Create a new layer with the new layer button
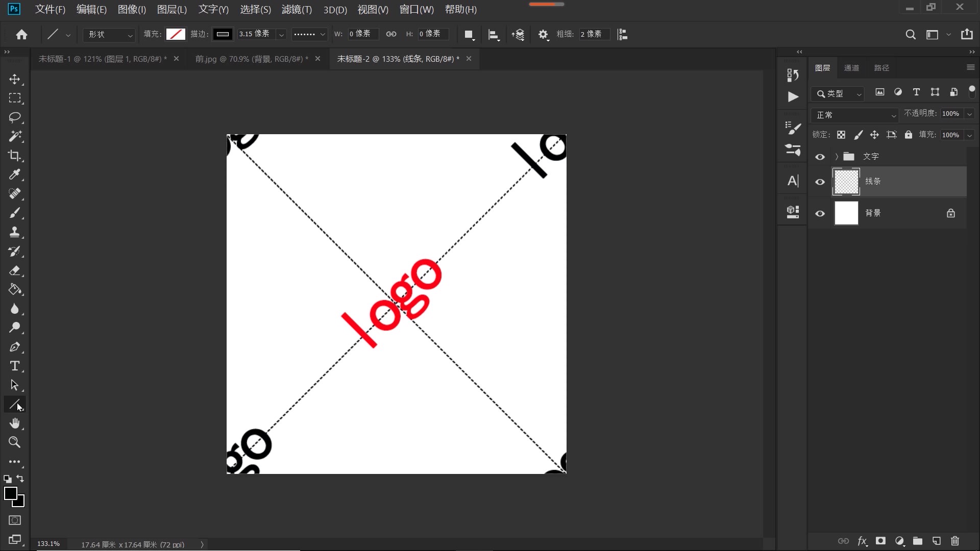The width and height of the screenshot is (980, 551). click(936, 541)
